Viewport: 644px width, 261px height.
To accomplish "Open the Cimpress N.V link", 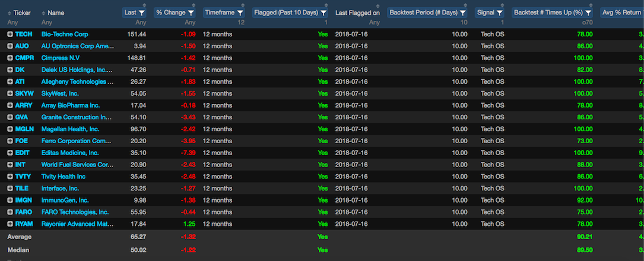I will 61,58.
